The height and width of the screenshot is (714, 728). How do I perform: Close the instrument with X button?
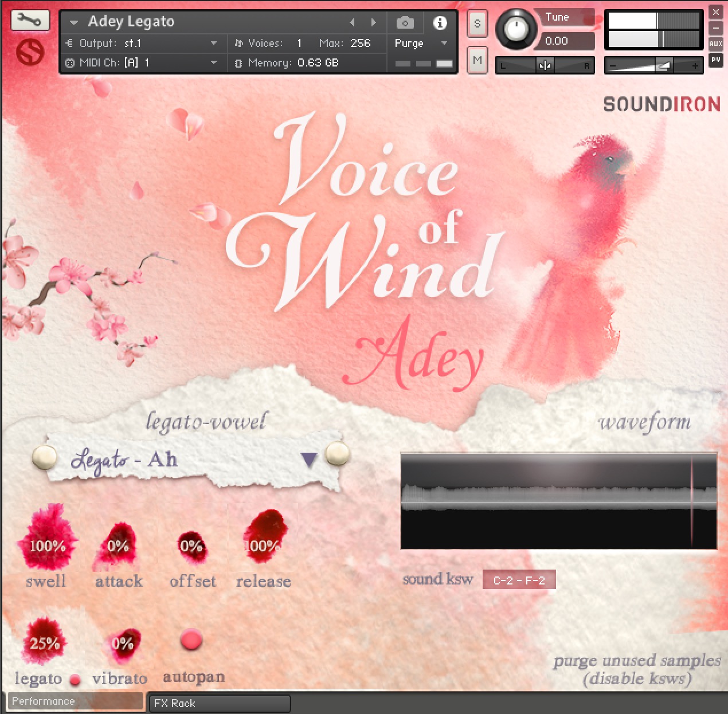716,12
